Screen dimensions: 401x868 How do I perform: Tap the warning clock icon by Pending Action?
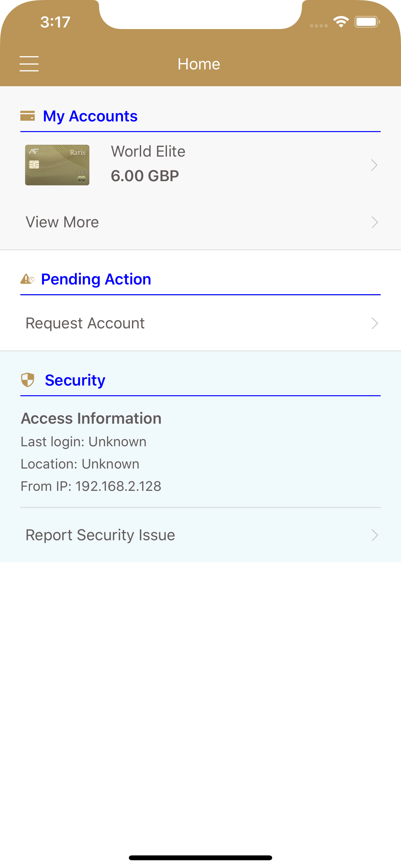pyautogui.click(x=27, y=279)
